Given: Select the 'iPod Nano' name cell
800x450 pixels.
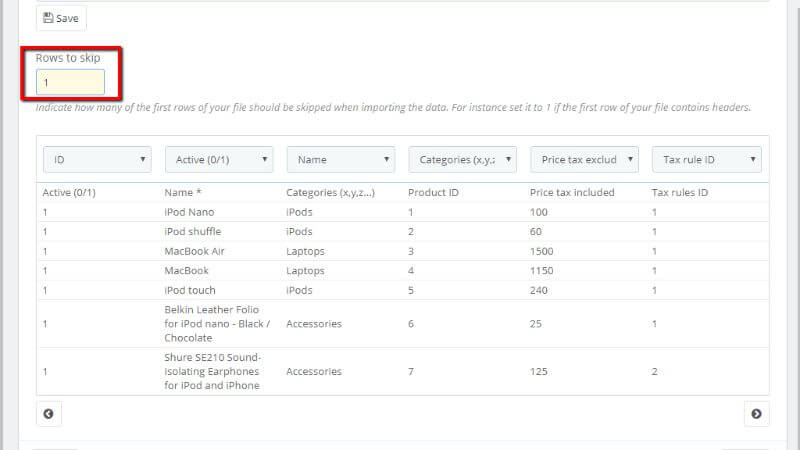Looking at the screenshot, I should [189, 212].
